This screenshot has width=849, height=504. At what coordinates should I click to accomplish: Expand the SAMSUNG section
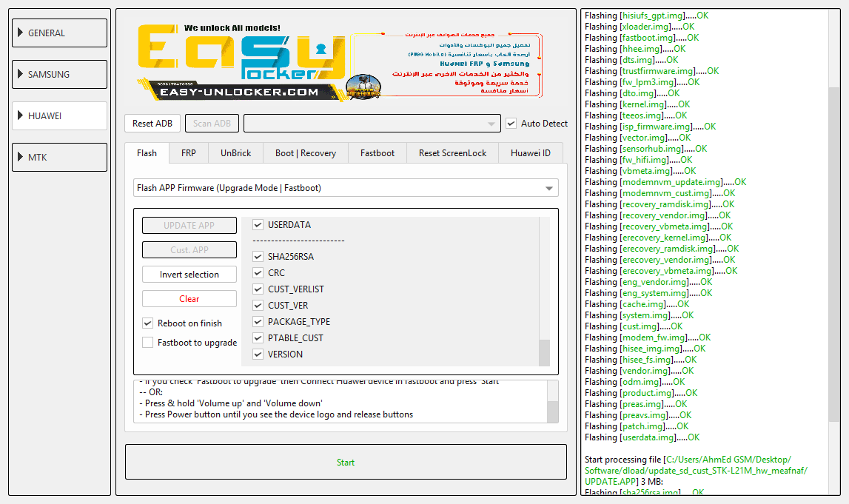tap(59, 74)
